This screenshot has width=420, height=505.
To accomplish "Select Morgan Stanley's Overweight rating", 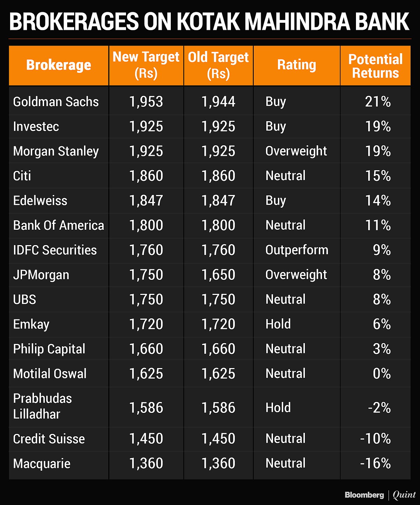I will click(296, 151).
